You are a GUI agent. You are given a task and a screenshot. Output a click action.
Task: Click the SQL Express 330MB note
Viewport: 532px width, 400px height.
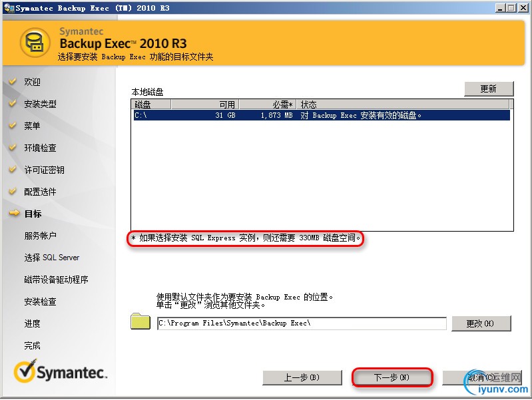pos(246,238)
